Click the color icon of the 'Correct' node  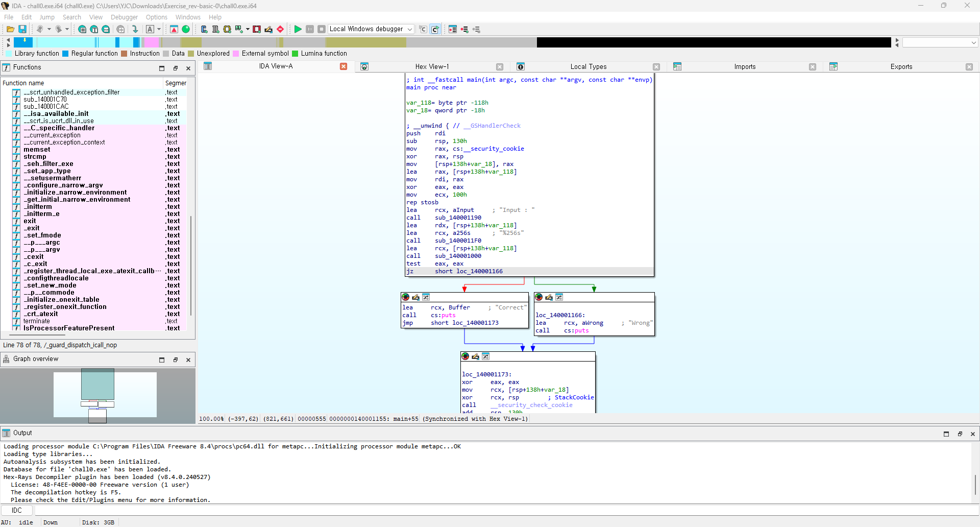pos(406,297)
